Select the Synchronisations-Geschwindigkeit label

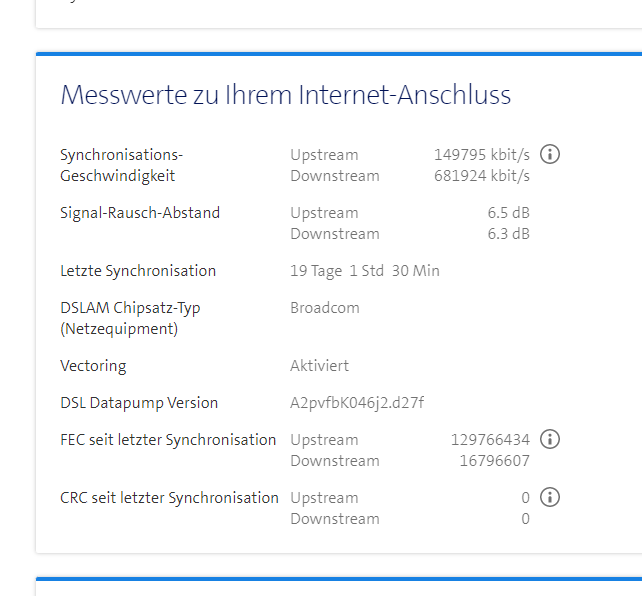coord(122,165)
